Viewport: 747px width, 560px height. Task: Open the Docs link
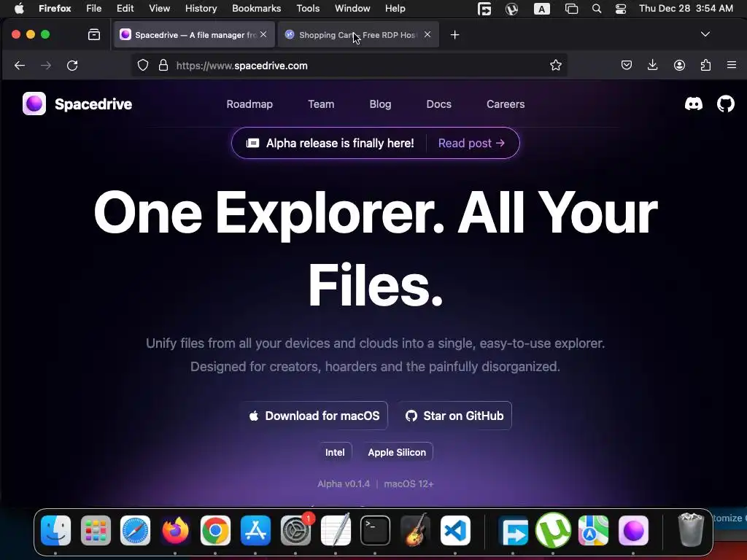coord(438,104)
